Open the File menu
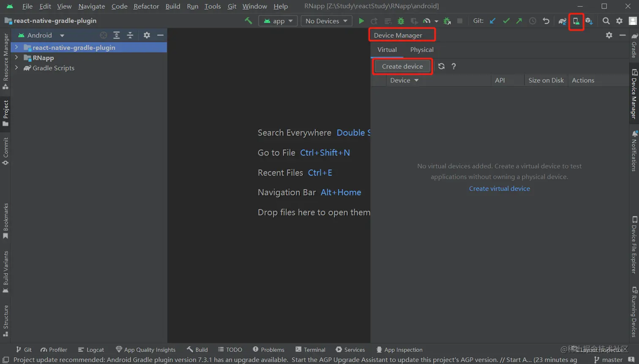Image resolution: width=639 pixels, height=364 pixels. pyautogui.click(x=27, y=6)
